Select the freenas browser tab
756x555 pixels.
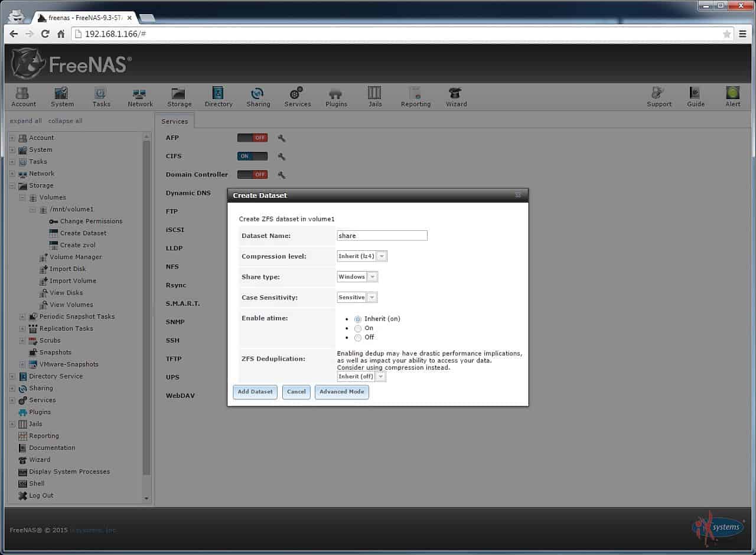click(x=84, y=18)
